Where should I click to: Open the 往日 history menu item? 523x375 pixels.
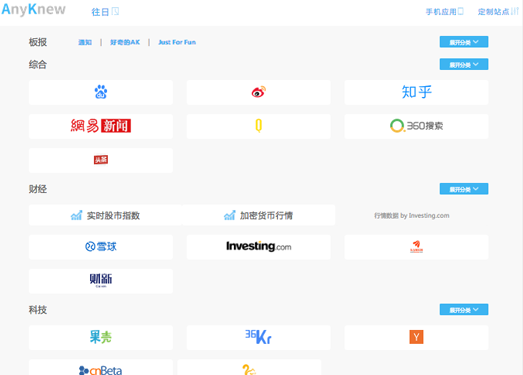pyautogui.click(x=105, y=12)
